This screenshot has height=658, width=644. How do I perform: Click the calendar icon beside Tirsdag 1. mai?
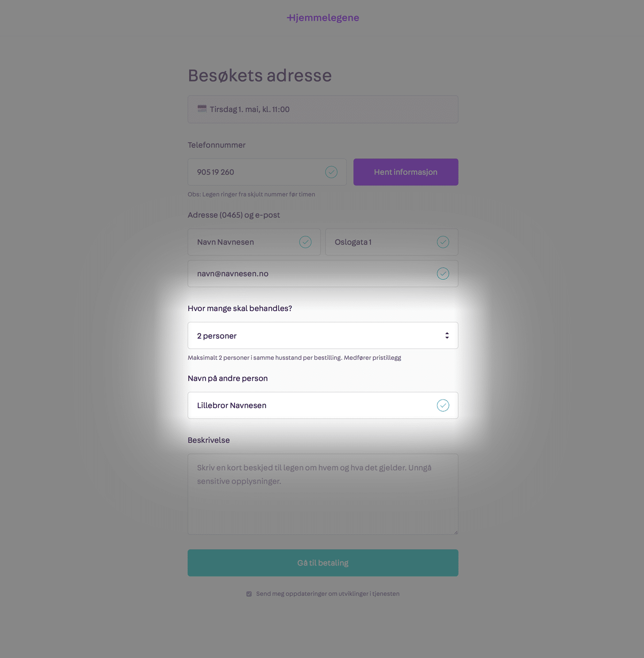pyautogui.click(x=202, y=109)
